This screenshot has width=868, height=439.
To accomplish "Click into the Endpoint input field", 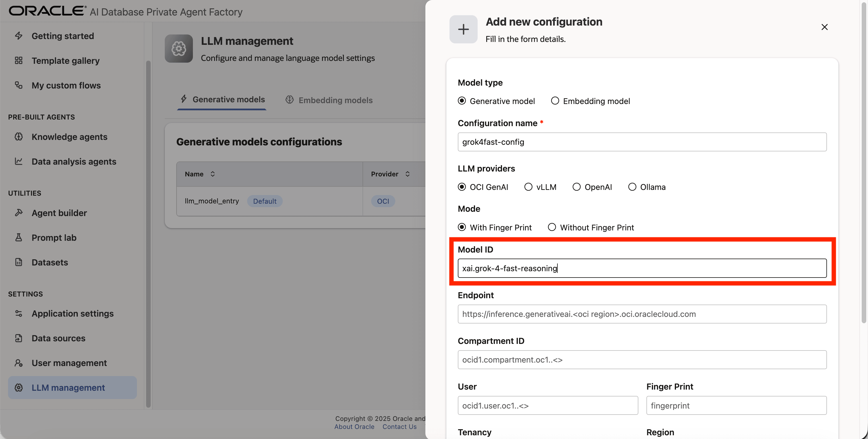I will [642, 314].
